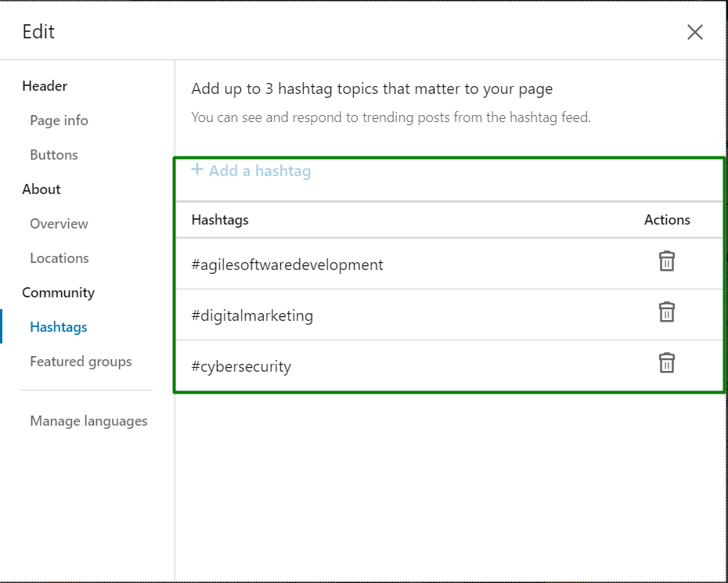Click the #digitalmarketing hashtag text

(252, 316)
